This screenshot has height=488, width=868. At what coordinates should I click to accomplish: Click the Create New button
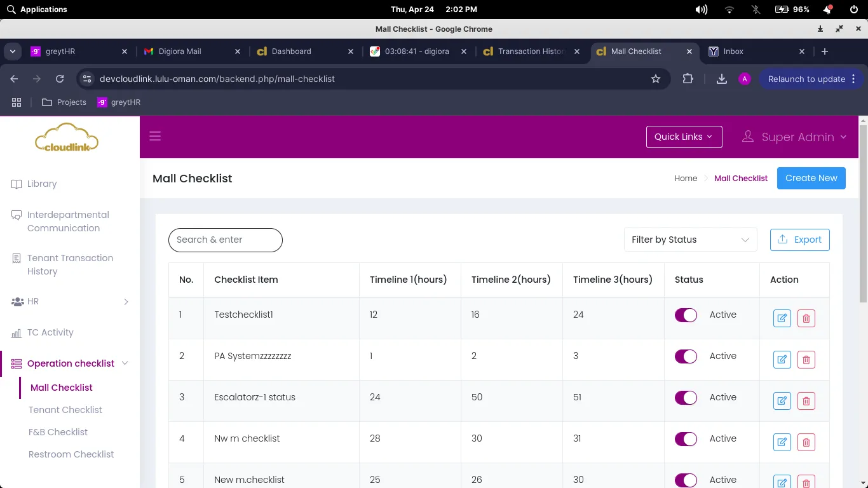tap(811, 178)
